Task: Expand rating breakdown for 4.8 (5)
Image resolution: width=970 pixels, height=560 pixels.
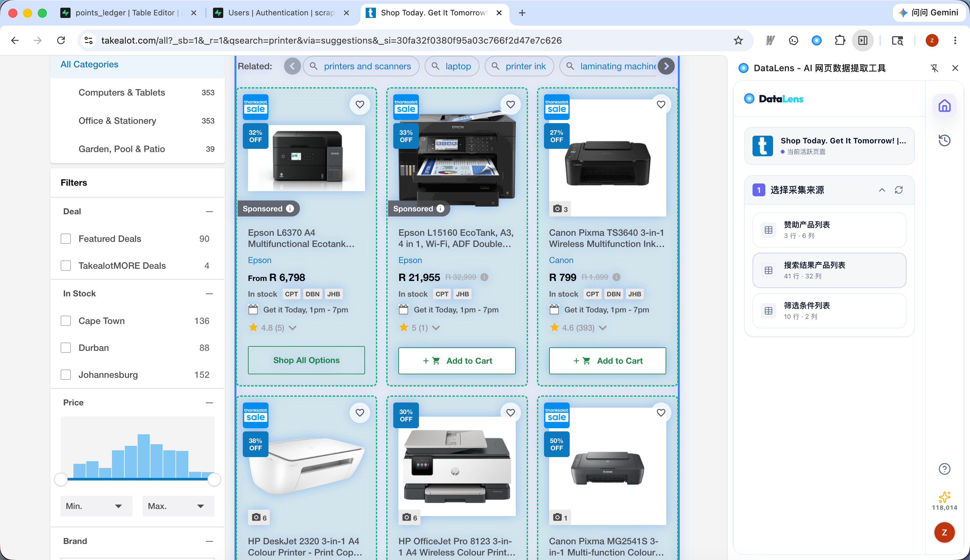Action: pyautogui.click(x=292, y=328)
